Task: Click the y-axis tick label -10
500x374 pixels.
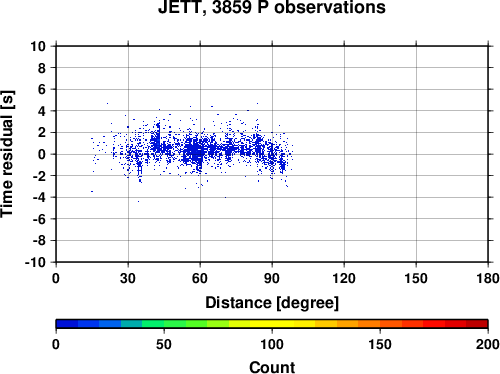Action: (35, 262)
